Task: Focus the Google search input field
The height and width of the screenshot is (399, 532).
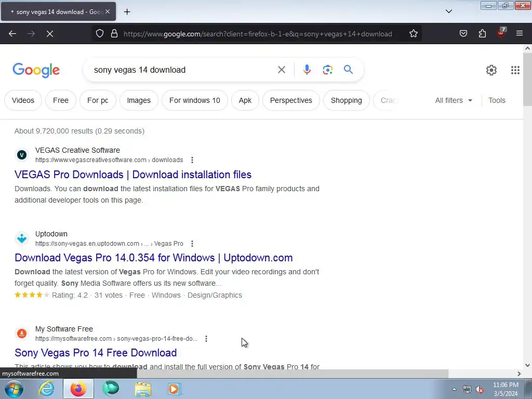Action: [183, 70]
